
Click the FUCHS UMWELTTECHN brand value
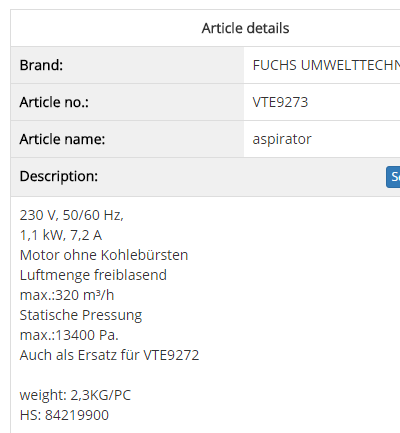pos(326,65)
